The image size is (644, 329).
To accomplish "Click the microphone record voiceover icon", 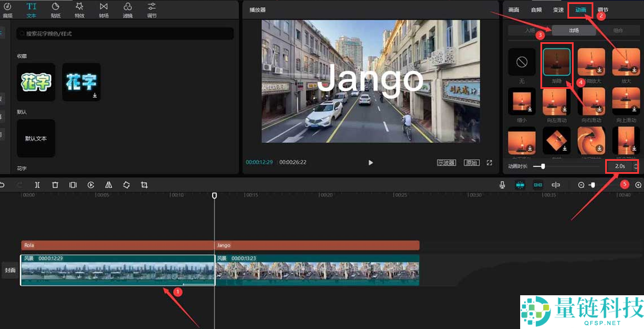I will click(x=502, y=185).
